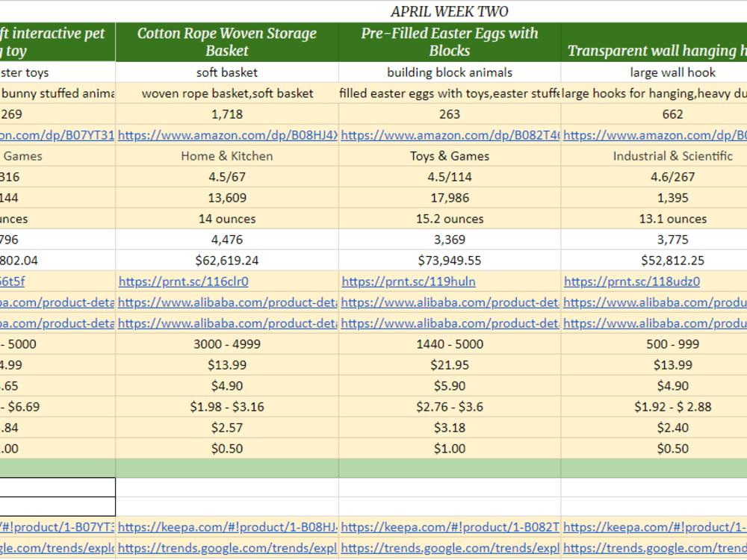Open the Amazon link in the wall hook column
Viewport: 747px width, 560px height.
point(655,135)
